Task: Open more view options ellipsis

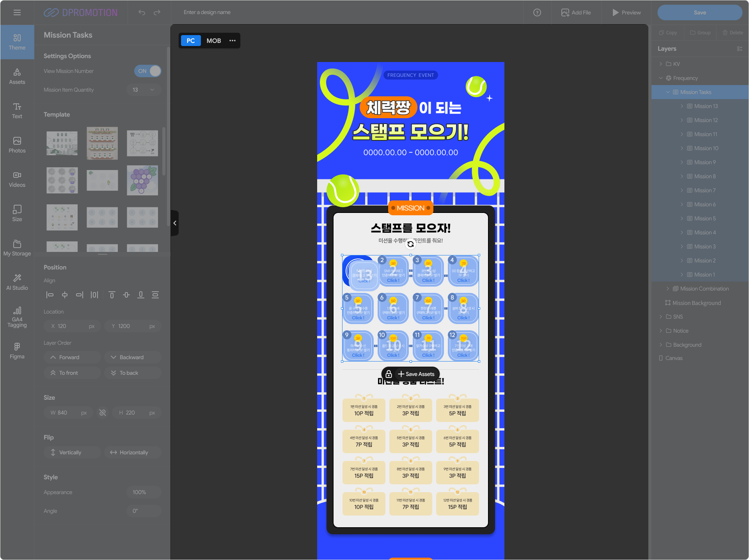Action: pyautogui.click(x=233, y=41)
